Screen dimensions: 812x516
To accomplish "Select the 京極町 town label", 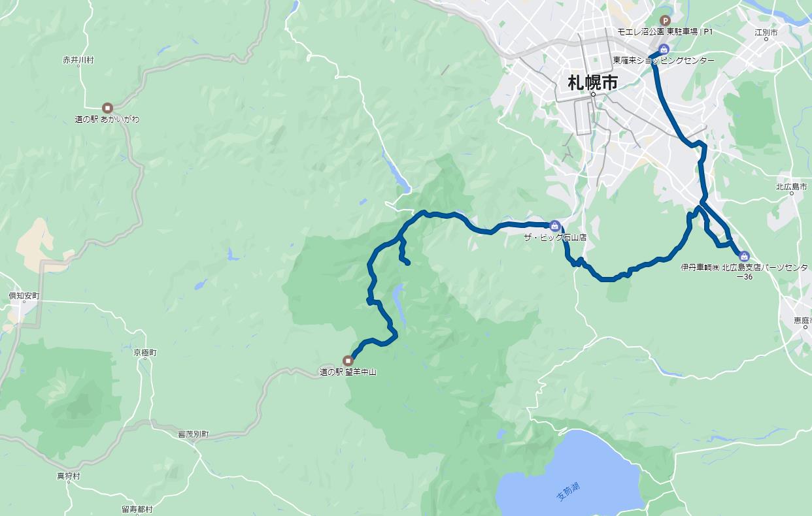I will coord(145,353).
